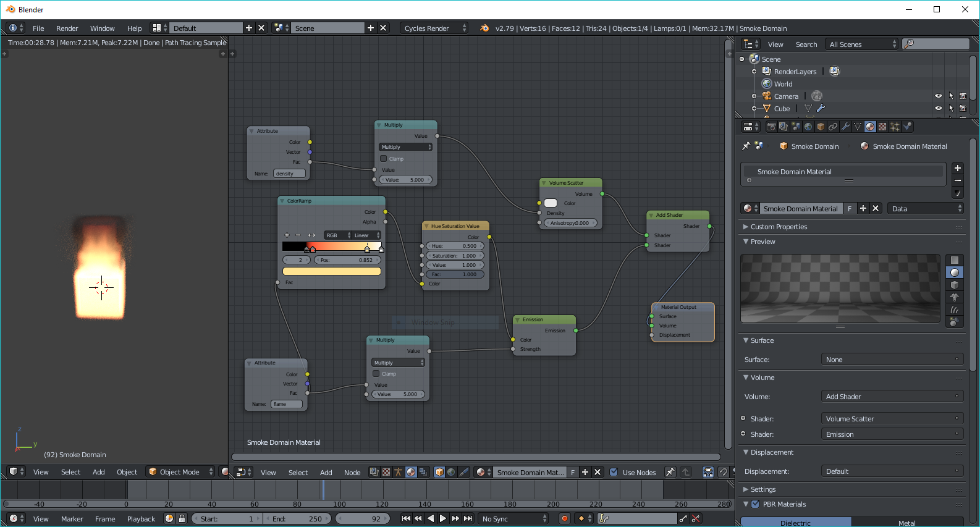Open All Scenes outliner display dropdown
The image size is (980, 527).
(x=862, y=44)
